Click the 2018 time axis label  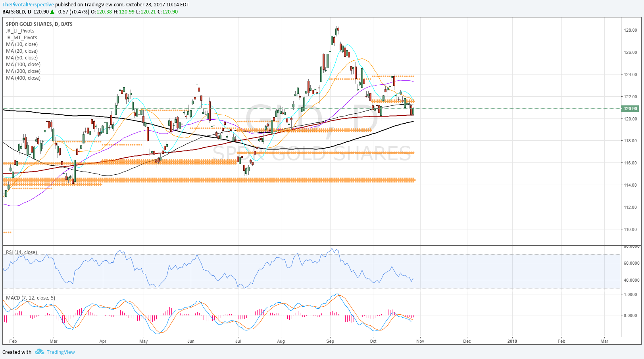pyautogui.click(x=512, y=341)
